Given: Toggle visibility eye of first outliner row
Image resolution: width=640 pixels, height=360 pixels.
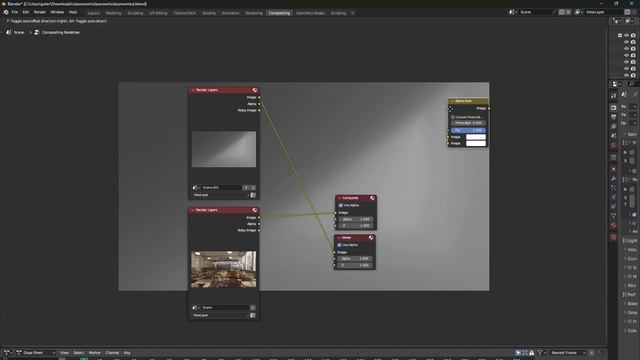Looking at the screenshot, I should click(627, 36).
